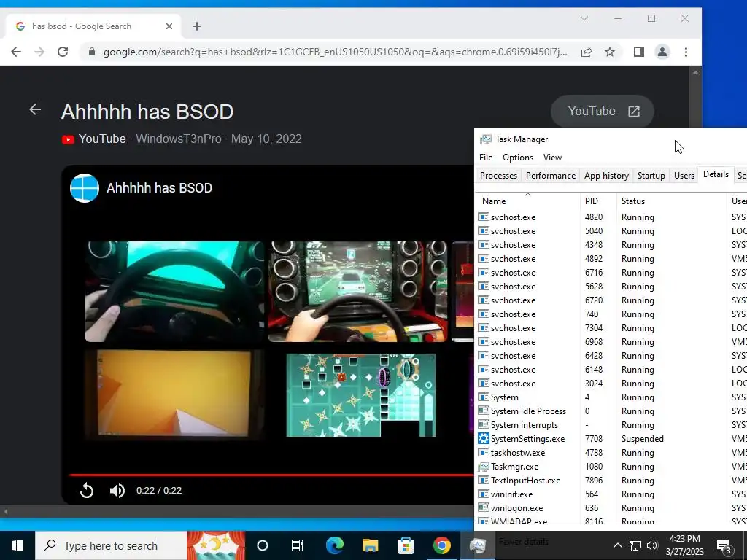The width and height of the screenshot is (747, 560).
Task: Click the Chrome taskbar icon
Action: [x=441, y=545]
